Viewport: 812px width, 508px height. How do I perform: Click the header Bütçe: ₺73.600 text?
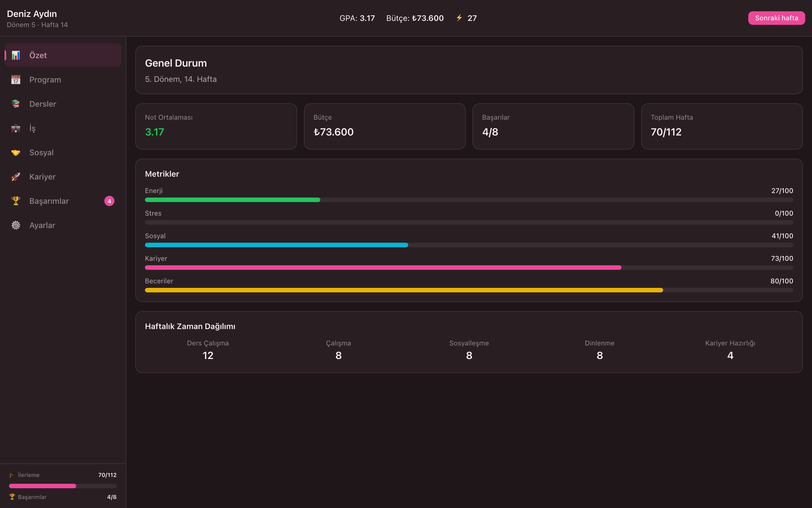pos(415,18)
